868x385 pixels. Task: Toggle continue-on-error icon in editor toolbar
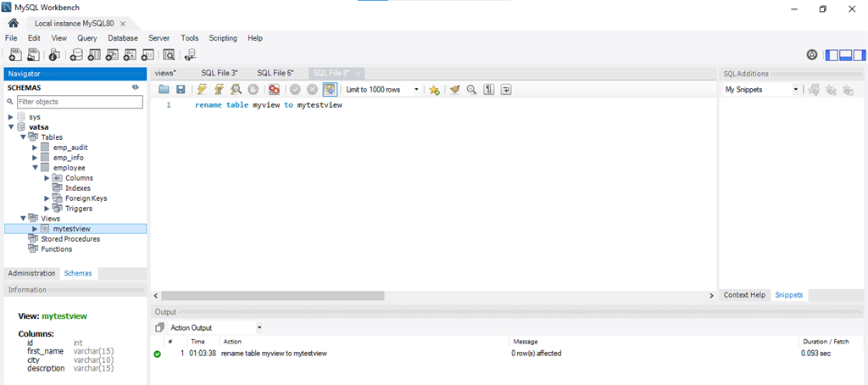(274, 89)
